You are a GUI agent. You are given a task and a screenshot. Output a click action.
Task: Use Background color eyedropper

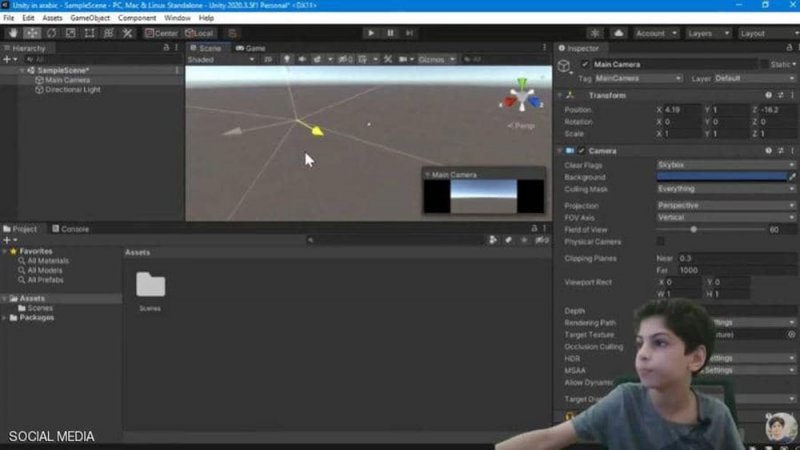tap(792, 177)
